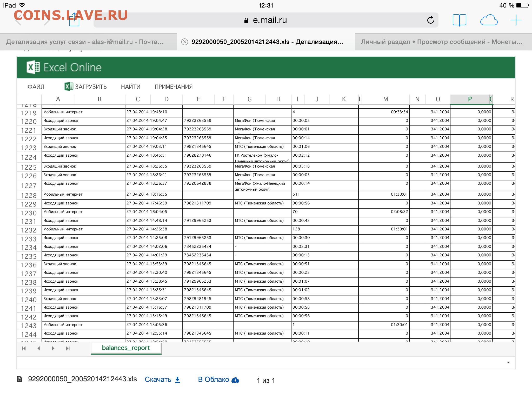Screen dimensions: 532x399
Task: Click date '27.04.2014 13:05:36' cell
Action: click(154, 325)
